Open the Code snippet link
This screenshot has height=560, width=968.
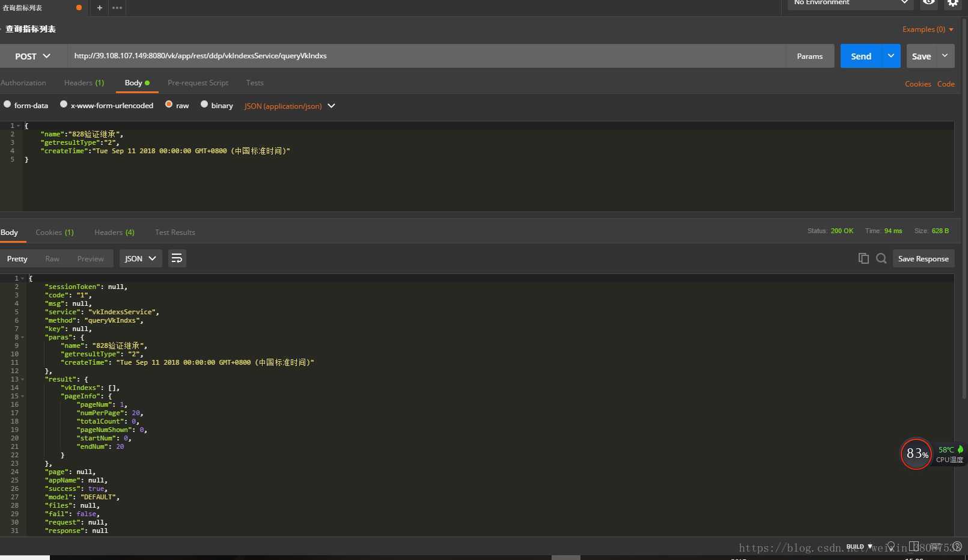coord(946,84)
